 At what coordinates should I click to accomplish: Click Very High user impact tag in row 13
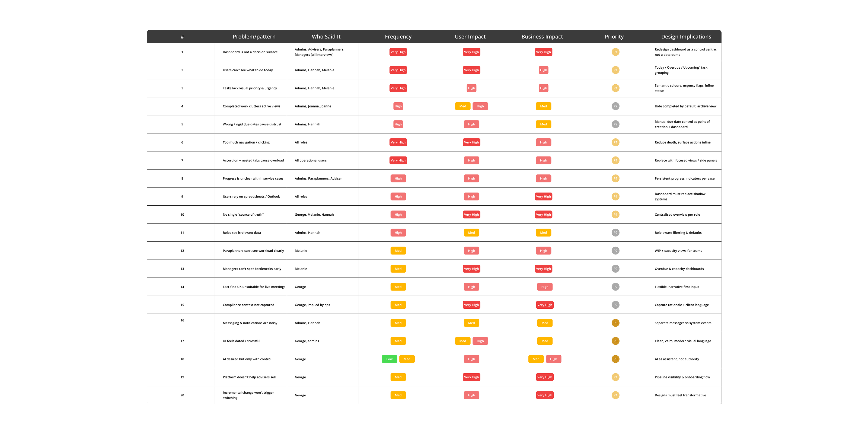(471, 269)
